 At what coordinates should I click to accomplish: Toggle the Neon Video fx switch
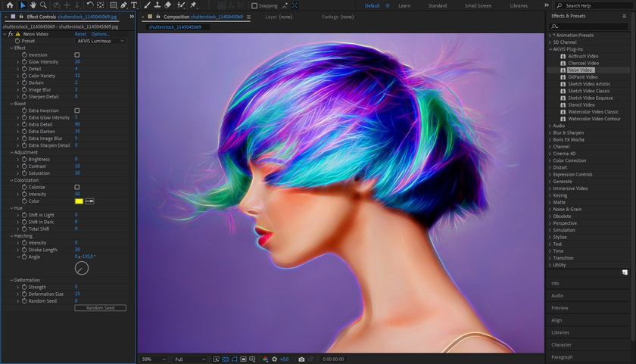pos(11,34)
